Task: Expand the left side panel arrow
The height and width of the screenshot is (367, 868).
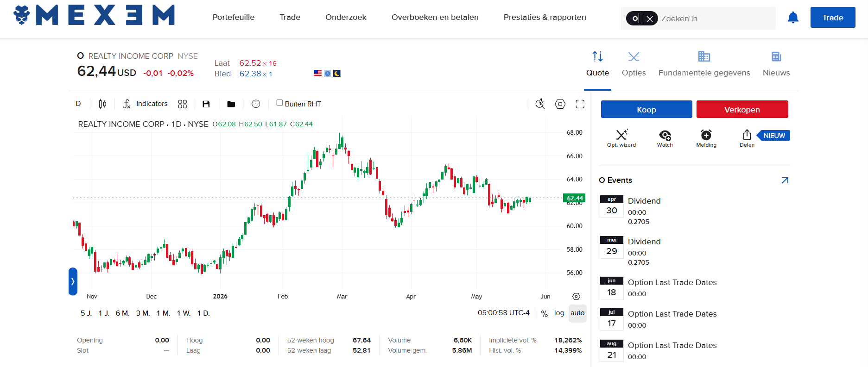Action: (x=73, y=281)
